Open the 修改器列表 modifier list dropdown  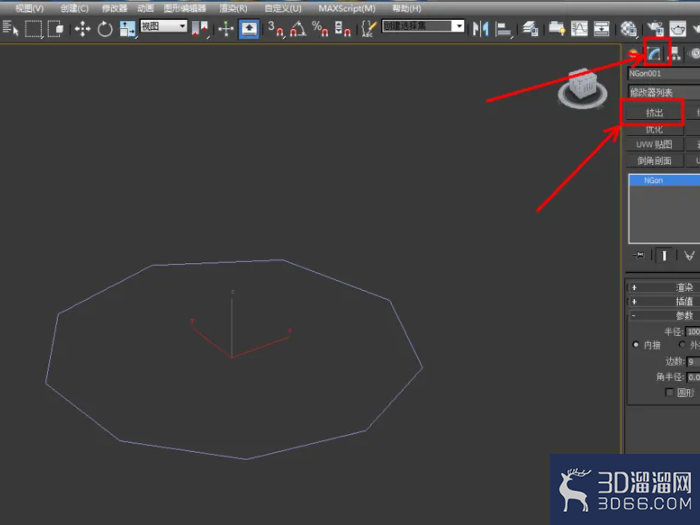tap(663, 92)
